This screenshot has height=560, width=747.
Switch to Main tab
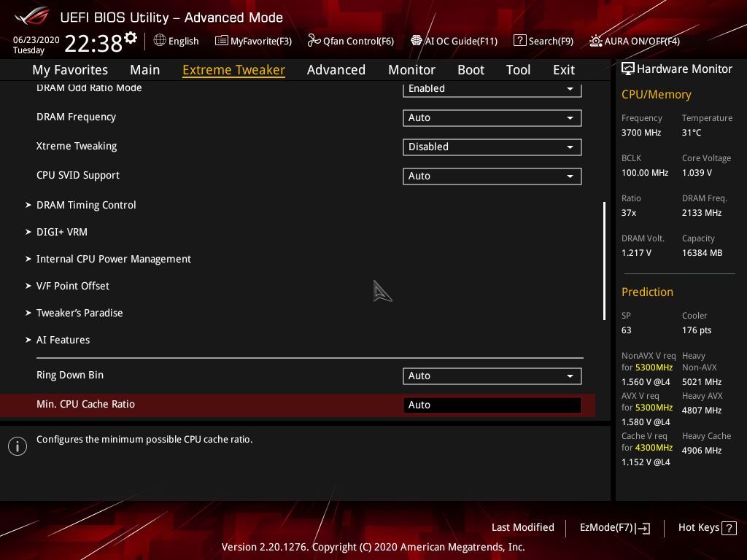[x=145, y=70]
